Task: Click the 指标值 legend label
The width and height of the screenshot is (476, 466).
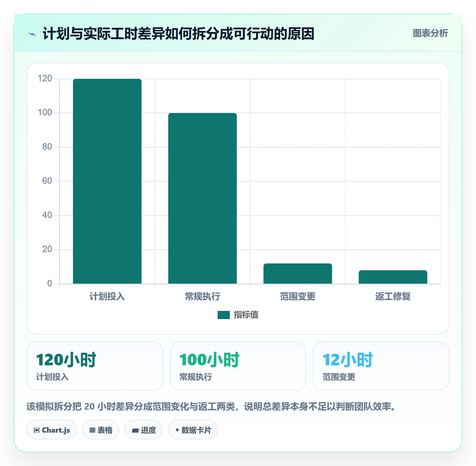Action: coord(246,315)
